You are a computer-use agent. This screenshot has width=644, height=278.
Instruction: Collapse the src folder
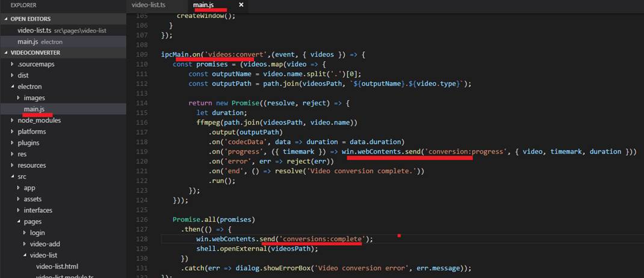tap(22, 176)
